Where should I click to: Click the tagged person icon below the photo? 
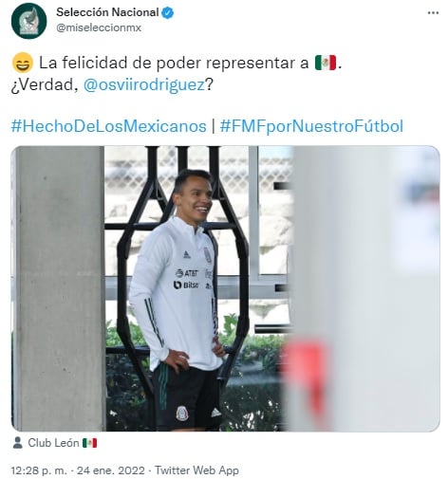tap(18, 443)
